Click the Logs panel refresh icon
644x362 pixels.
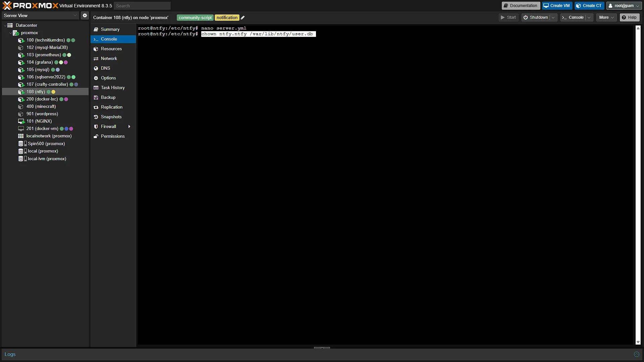click(x=636, y=354)
